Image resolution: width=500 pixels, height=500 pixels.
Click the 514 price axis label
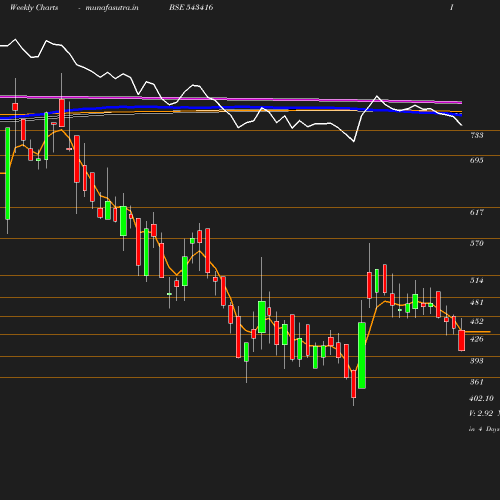pyautogui.click(x=477, y=280)
